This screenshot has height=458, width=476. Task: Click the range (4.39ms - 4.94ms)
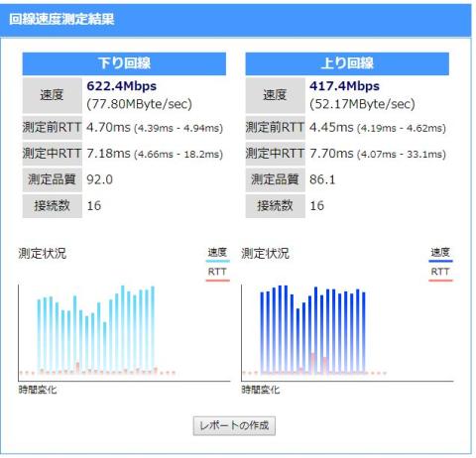click(x=178, y=128)
